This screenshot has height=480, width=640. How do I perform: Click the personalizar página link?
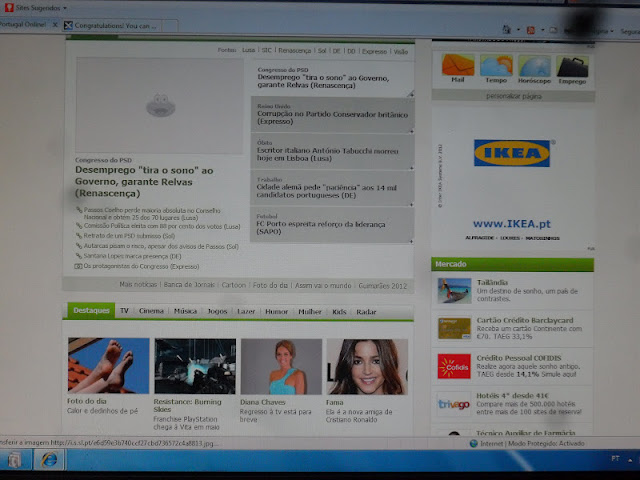pos(514,96)
